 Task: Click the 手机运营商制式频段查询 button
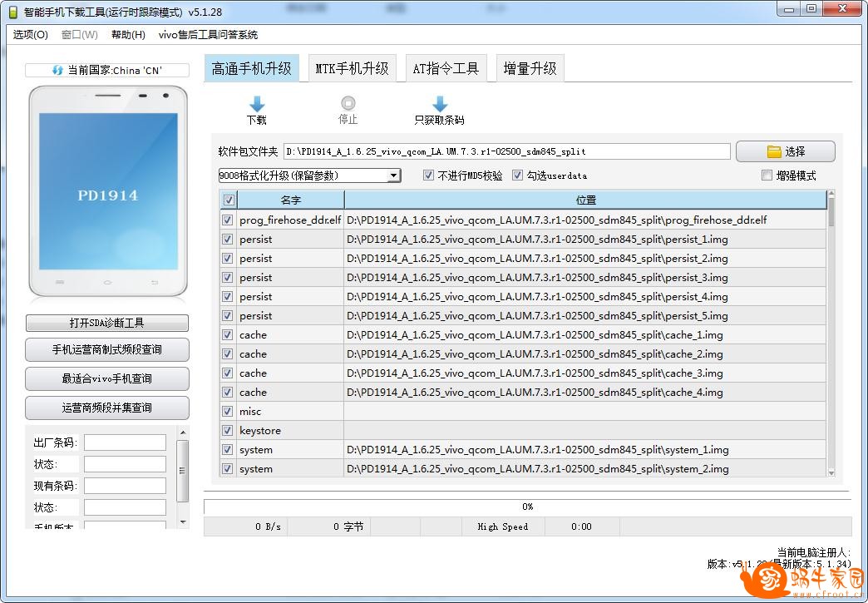[107, 349]
